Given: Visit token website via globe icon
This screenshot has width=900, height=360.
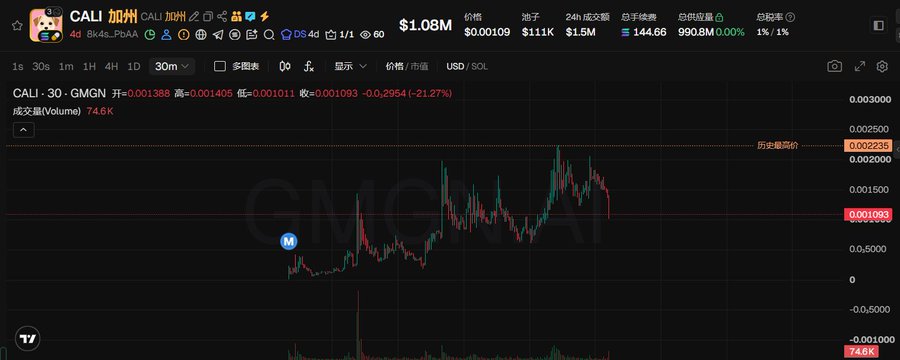Looking at the screenshot, I should click(200, 34).
